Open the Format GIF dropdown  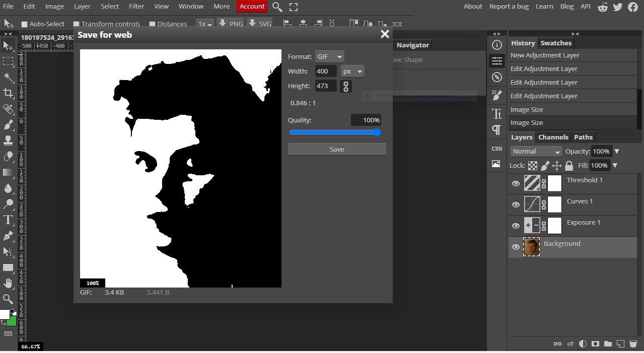(x=329, y=57)
